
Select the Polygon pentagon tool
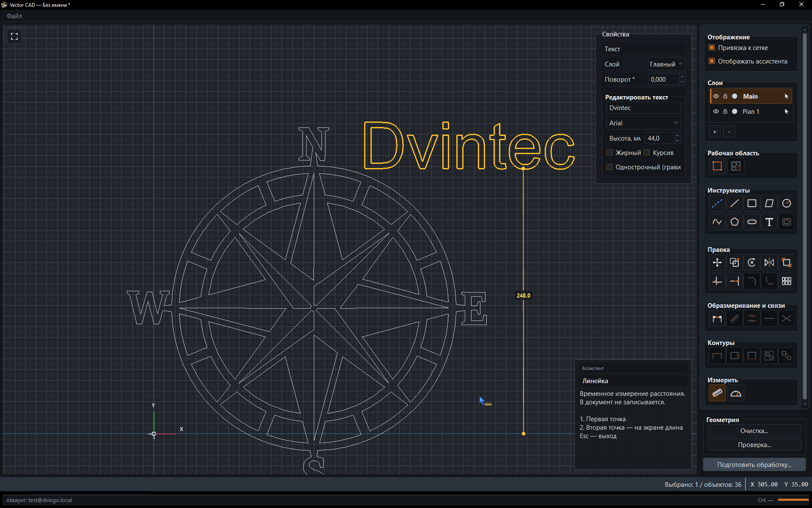tap(735, 222)
